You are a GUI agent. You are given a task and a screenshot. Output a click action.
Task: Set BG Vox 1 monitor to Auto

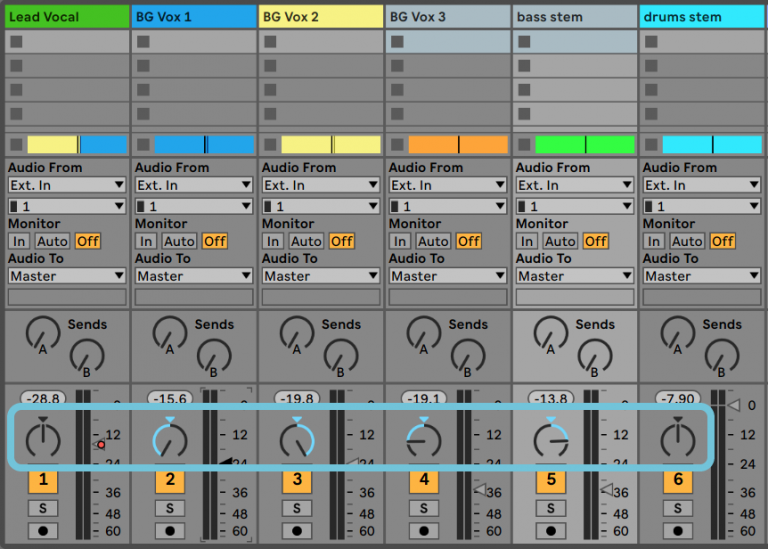click(179, 241)
